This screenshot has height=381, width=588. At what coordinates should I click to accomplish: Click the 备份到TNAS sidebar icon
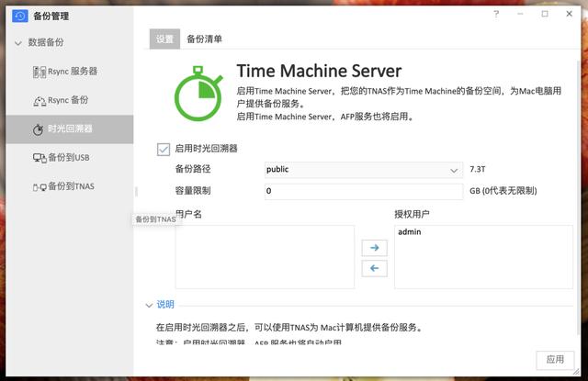pos(40,187)
